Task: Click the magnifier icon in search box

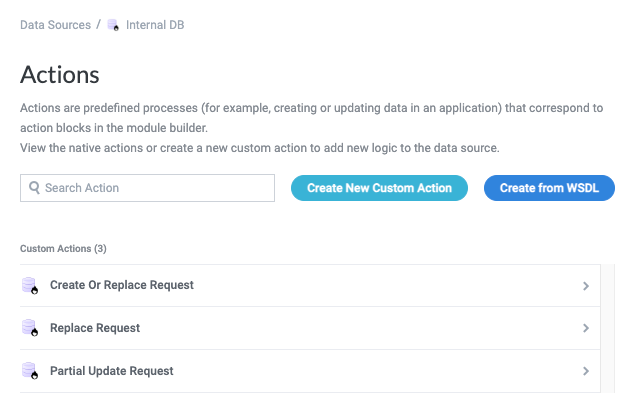Action: pyautogui.click(x=34, y=188)
